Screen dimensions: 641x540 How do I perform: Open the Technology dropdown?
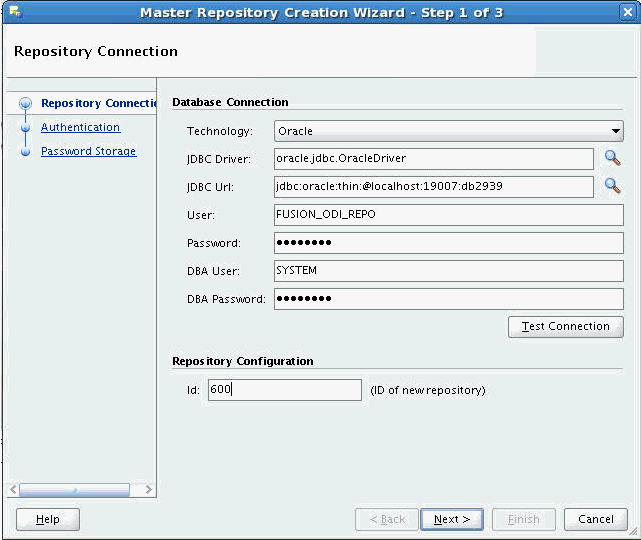coord(448,131)
